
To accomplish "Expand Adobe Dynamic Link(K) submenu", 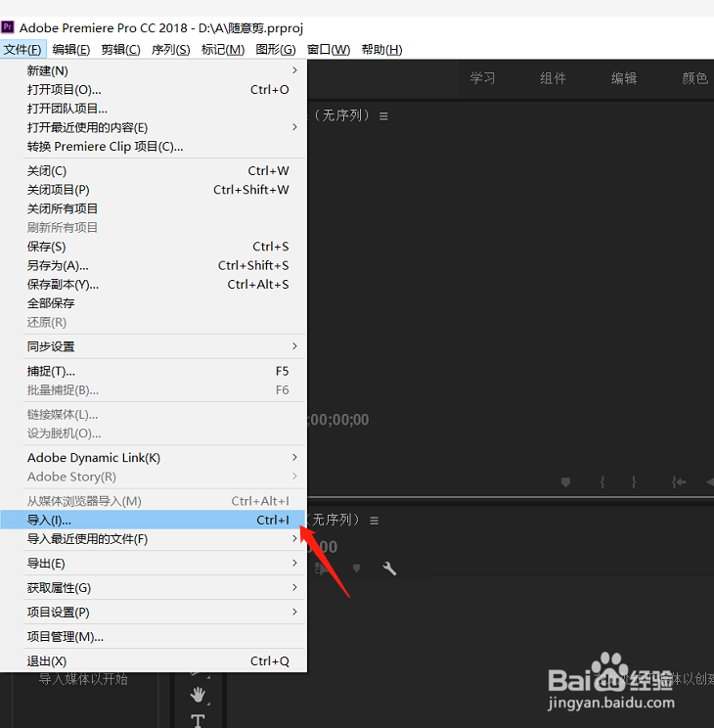I will [x=154, y=458].
